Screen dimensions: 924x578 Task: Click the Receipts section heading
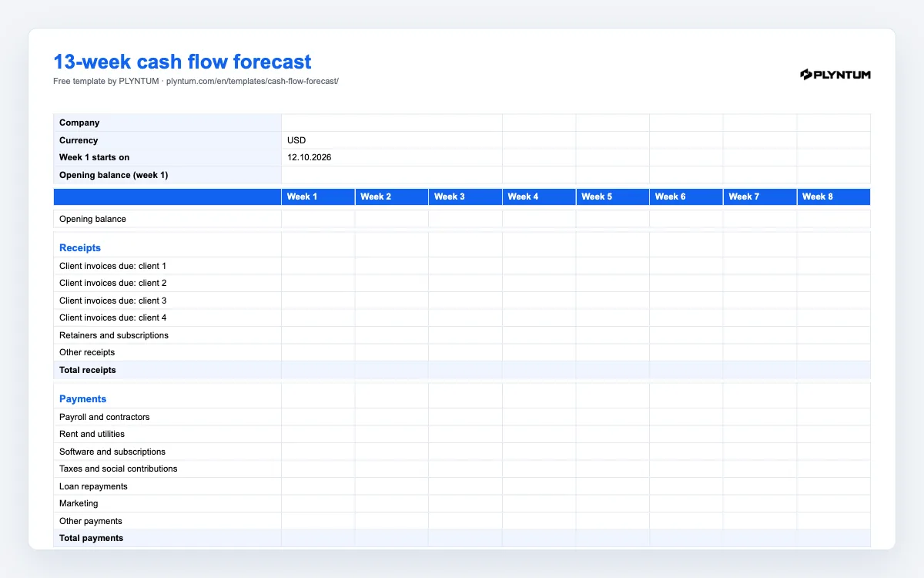coord(80,248)
